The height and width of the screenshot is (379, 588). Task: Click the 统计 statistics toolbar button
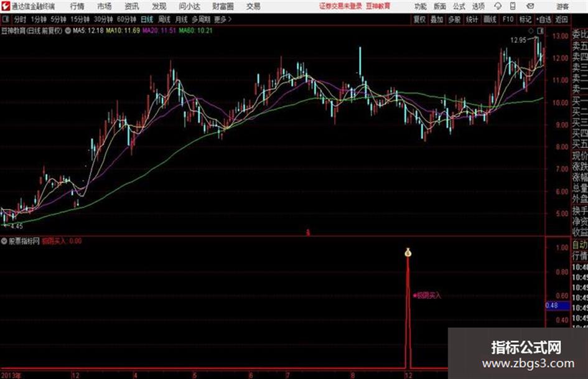472,19
